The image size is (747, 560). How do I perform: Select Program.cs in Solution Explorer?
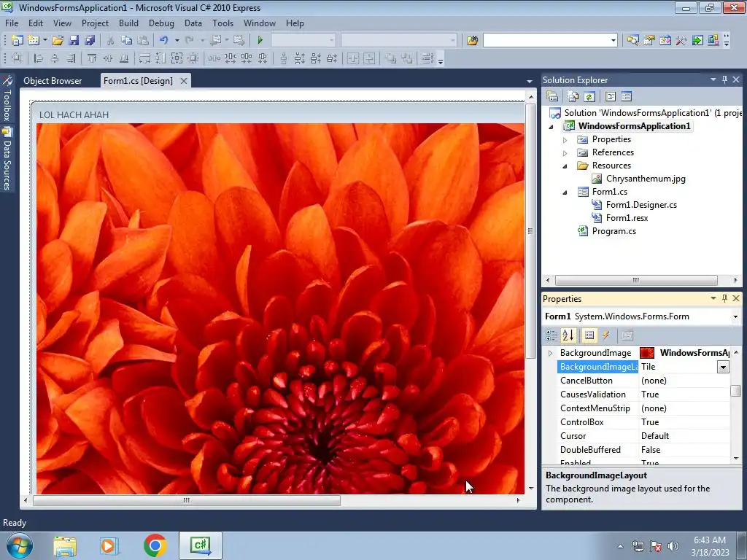(614, 231)
